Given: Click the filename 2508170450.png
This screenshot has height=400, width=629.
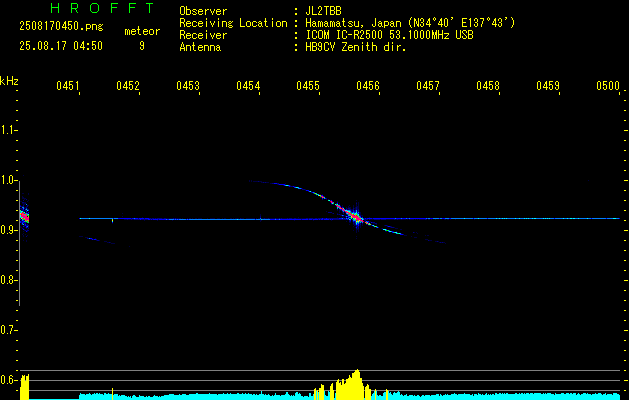Looking at the screenshot, I should coord(61,27).
